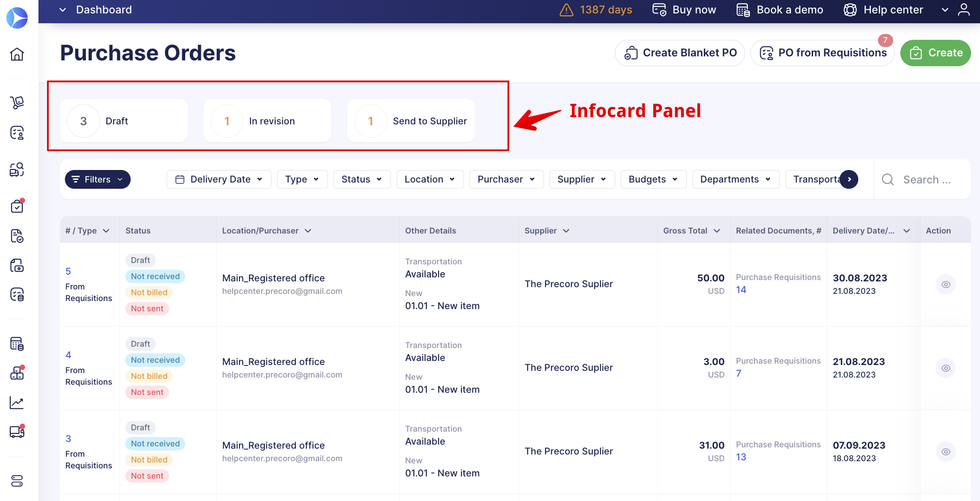The image size is (980, 501).
Task: Click the eye icon for order 3
Action: click(x=946, y=452)
